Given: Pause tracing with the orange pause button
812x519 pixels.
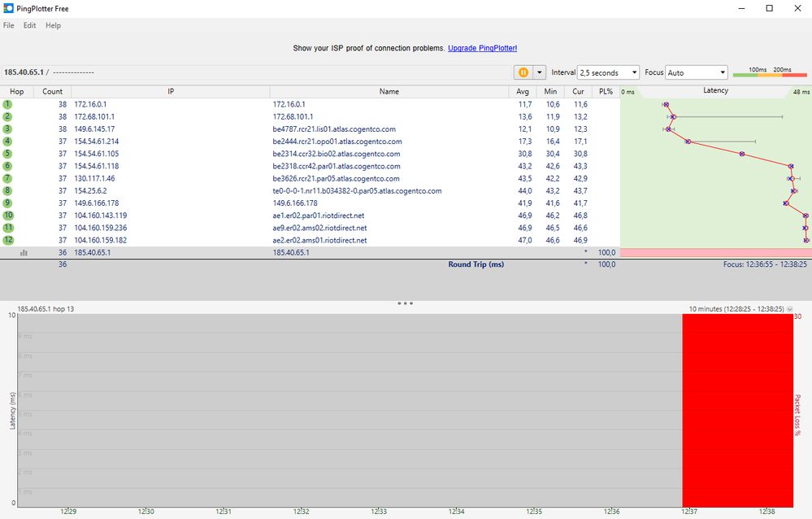Looking at the screenshot, I should (523, 72).
